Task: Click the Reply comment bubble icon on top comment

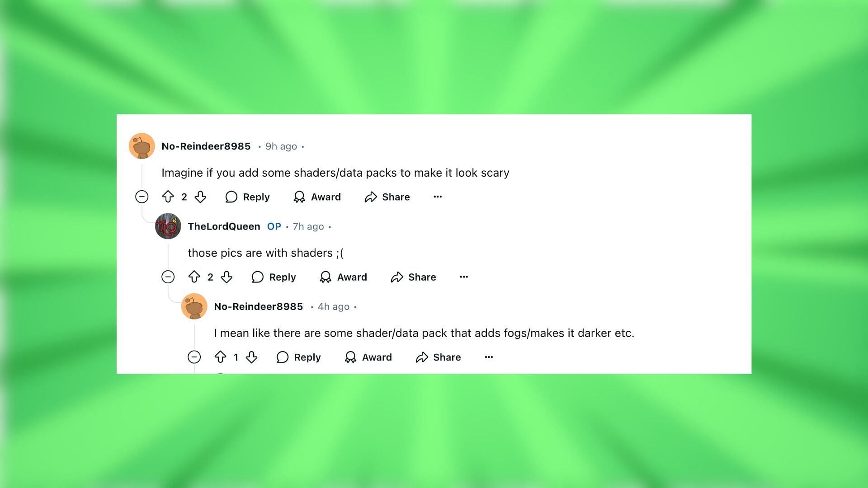Action: (x=232, y=197)
